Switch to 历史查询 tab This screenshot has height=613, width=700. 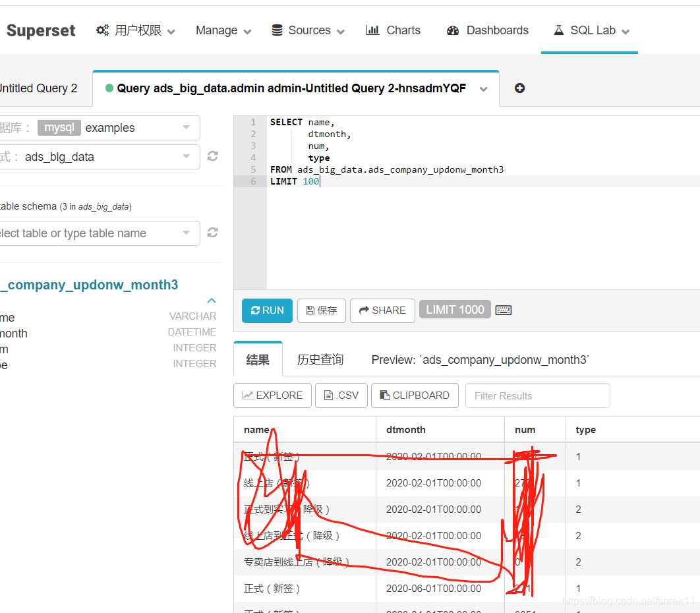tap(320, 359)
